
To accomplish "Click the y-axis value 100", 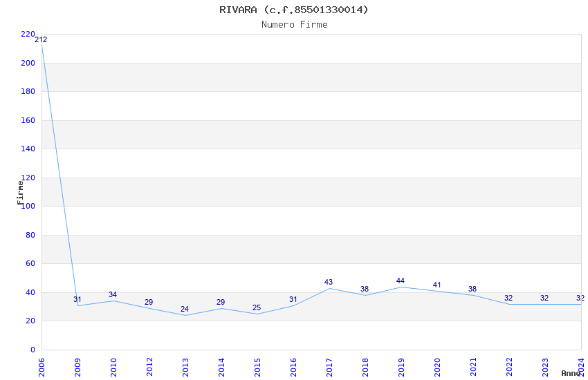I will click(x=28, y=207).
